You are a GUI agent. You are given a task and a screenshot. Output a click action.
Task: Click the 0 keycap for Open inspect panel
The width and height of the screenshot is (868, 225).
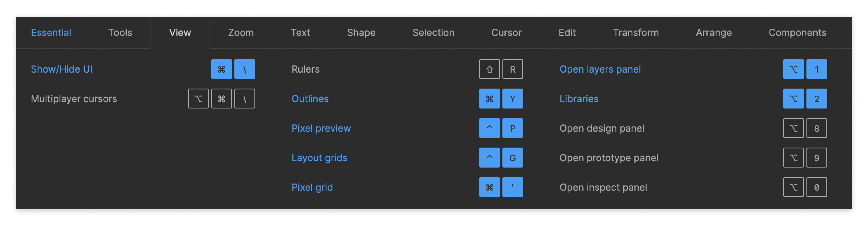[x=817, y=187]
